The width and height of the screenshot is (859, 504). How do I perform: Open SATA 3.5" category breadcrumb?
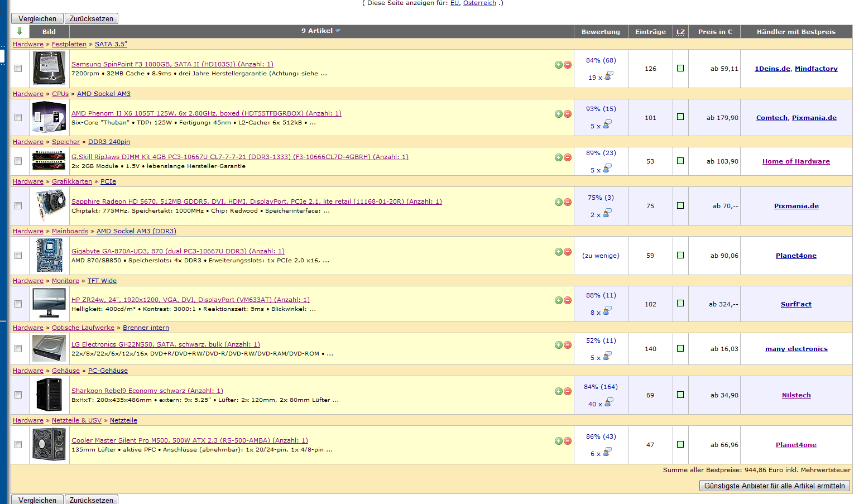pyautogui.click(x=111, y=44)
